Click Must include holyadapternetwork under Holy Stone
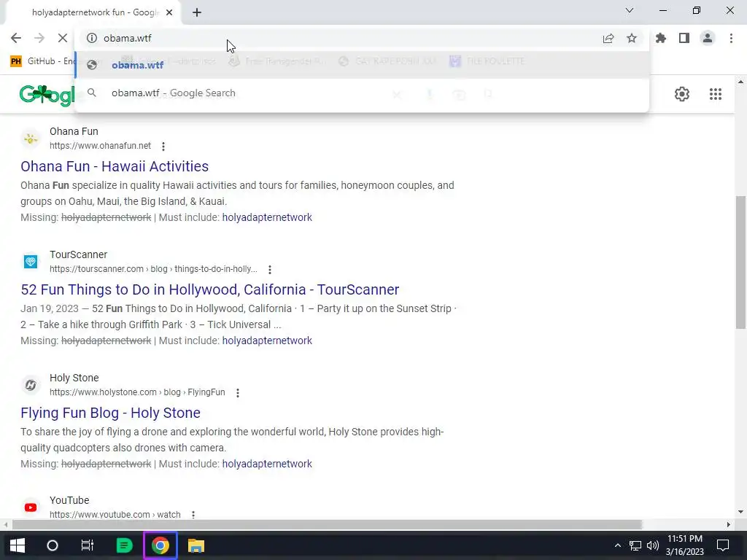 [x=267, y=464]
